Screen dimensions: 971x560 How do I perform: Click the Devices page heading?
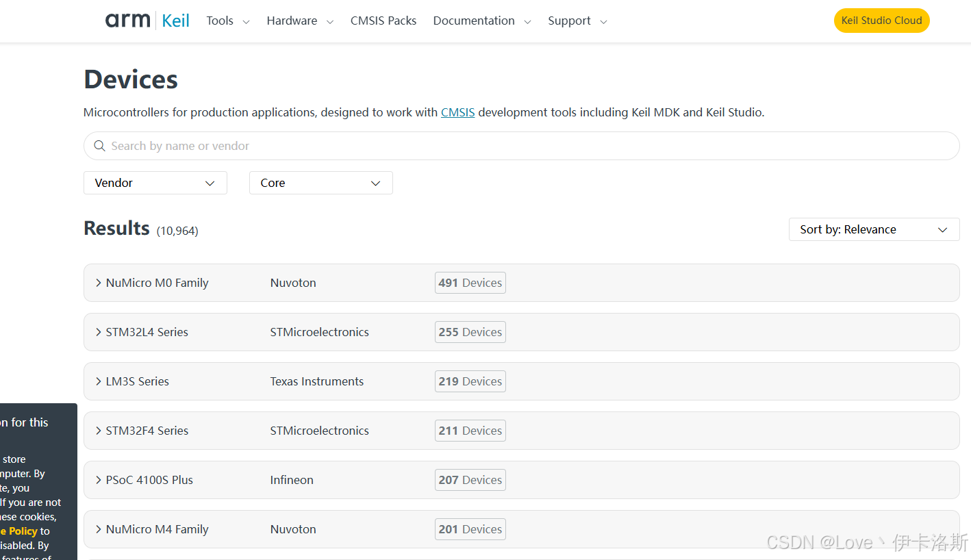[131, 79]
